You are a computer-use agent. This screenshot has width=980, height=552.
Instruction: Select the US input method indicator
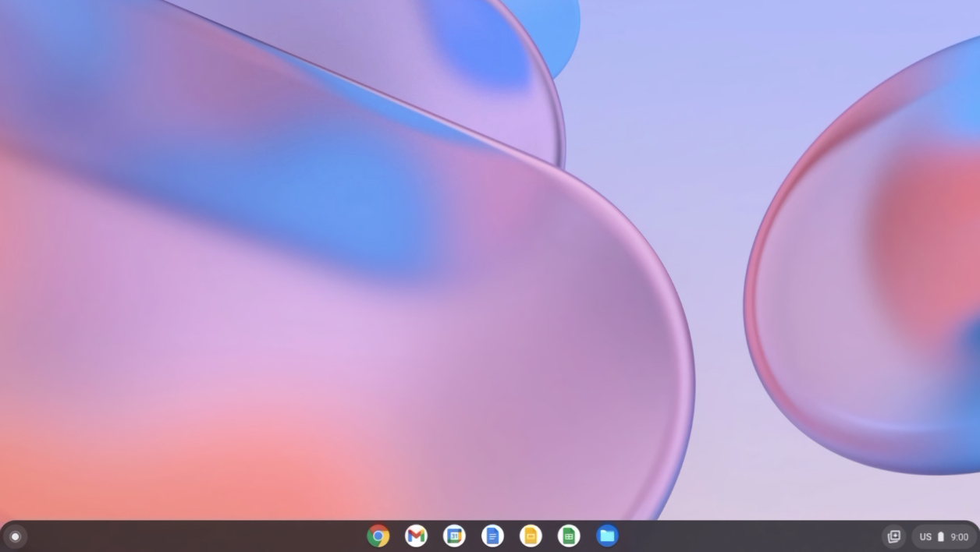925,536
